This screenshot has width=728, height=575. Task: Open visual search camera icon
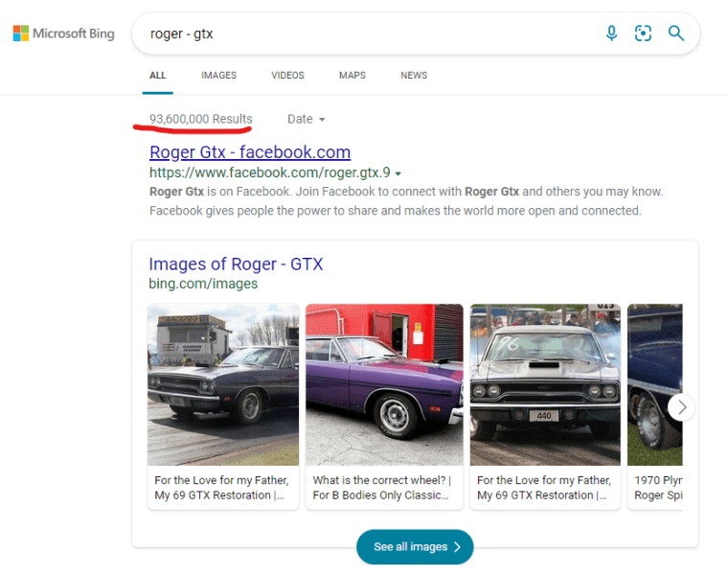click(643, 34)
